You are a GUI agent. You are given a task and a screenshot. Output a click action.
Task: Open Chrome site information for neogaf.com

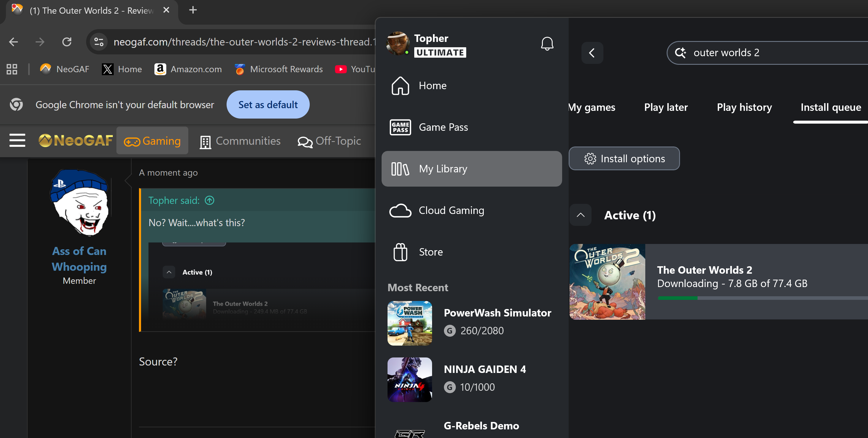[x=99, y=42]
